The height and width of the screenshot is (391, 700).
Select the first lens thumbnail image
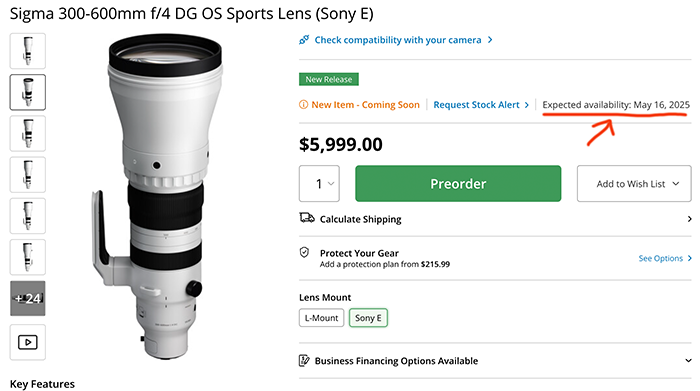28,51
